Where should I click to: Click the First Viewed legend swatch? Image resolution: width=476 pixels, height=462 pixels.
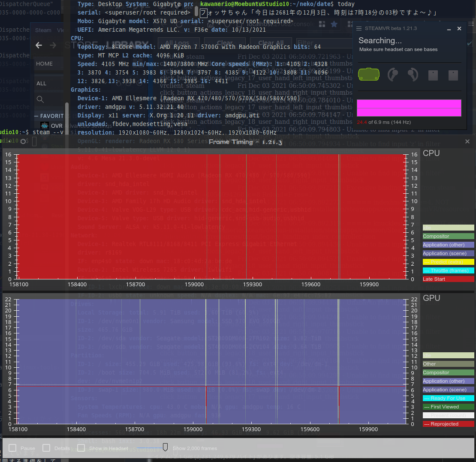pos(449,407)
